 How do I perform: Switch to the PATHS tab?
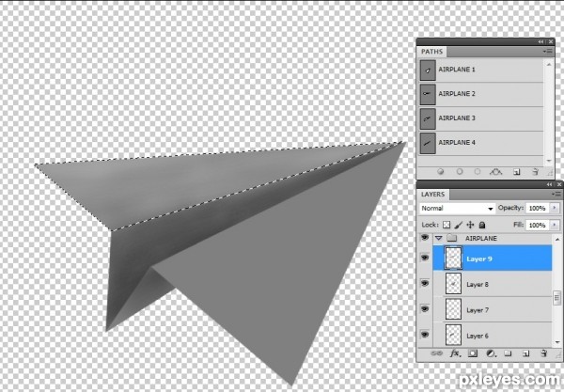point(432,52)
